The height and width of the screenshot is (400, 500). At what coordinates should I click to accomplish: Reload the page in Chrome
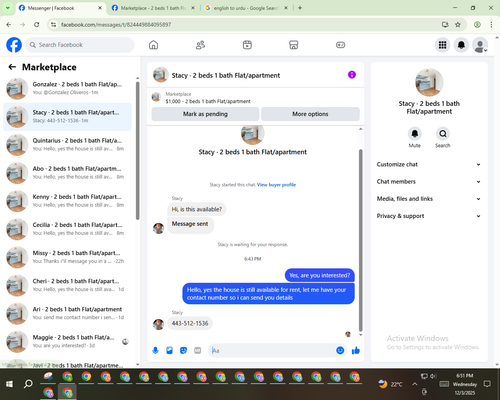click(37, 24)
